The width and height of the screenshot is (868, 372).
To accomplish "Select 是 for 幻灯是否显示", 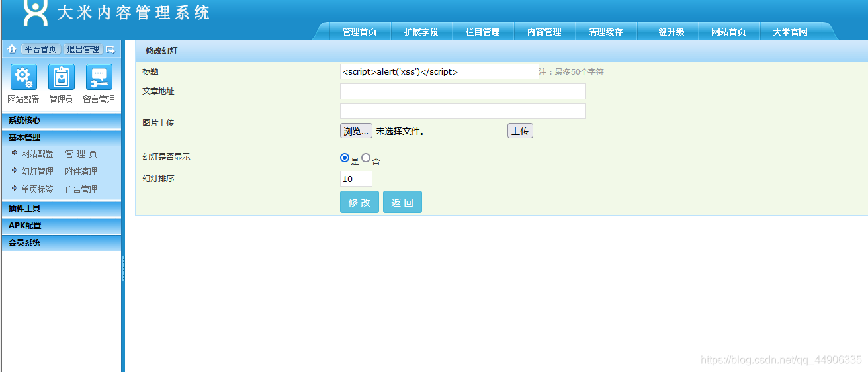I will pos(344,158).
